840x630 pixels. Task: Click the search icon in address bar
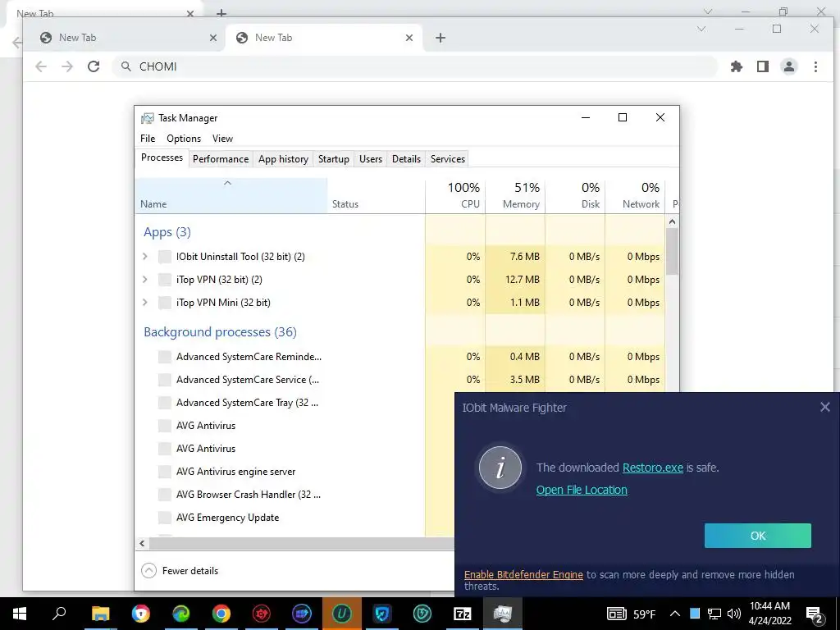tap(126, 66)
